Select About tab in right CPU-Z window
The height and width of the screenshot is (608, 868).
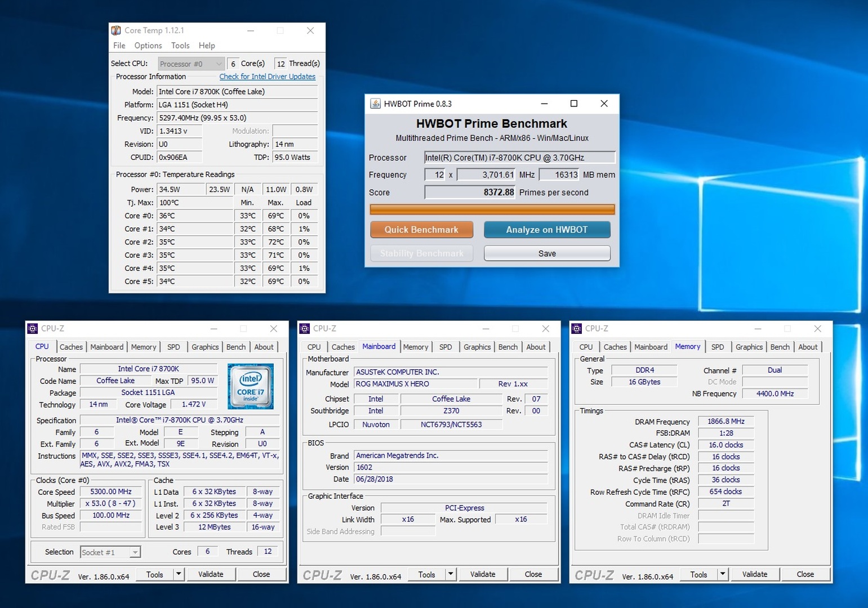tap(808, 347)
